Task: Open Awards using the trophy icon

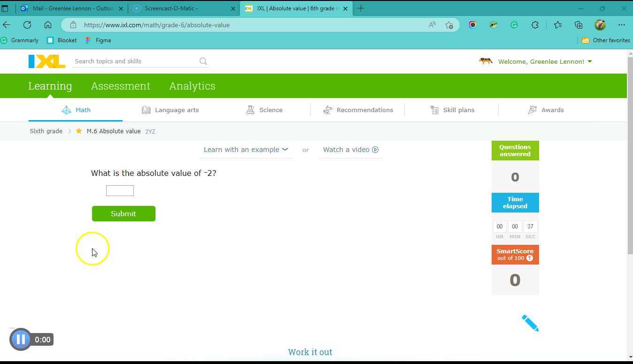Action: [x=532, y=110]
